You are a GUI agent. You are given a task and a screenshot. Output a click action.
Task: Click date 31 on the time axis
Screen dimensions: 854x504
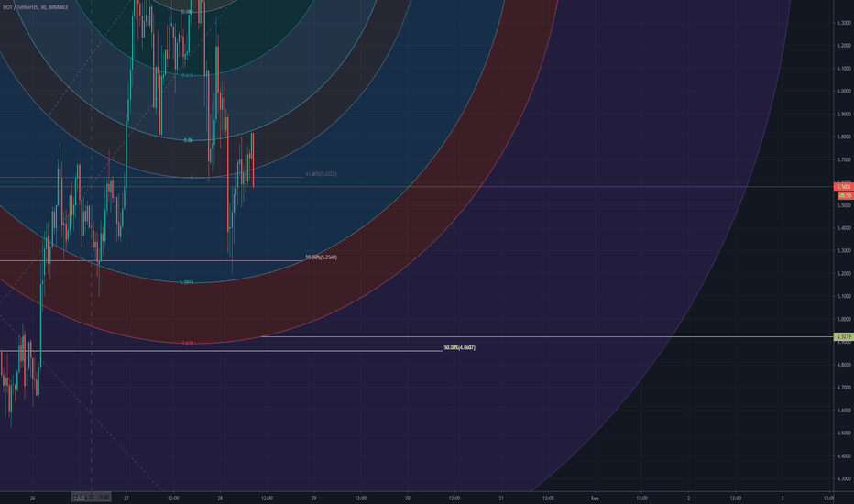click(x=501, y=498)
